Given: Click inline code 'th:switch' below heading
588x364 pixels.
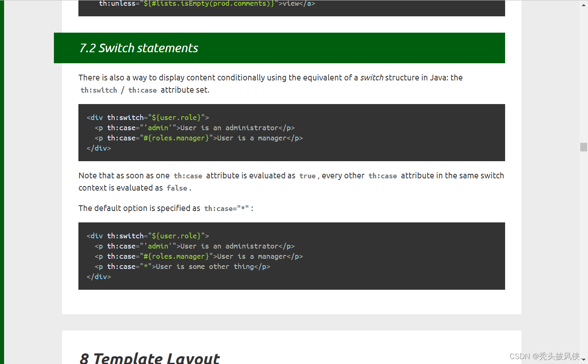Looking at the screenshot, I should pyautogui.click(x=99, y=90).
